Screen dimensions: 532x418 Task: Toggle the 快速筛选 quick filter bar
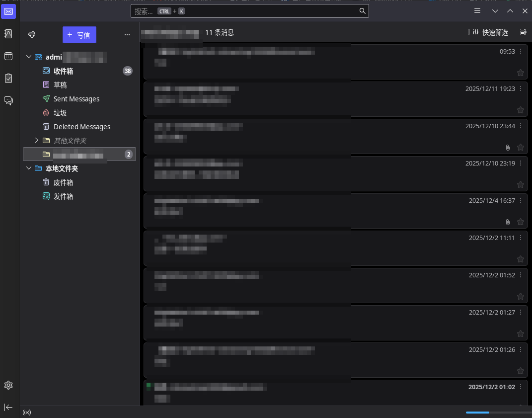489,32
